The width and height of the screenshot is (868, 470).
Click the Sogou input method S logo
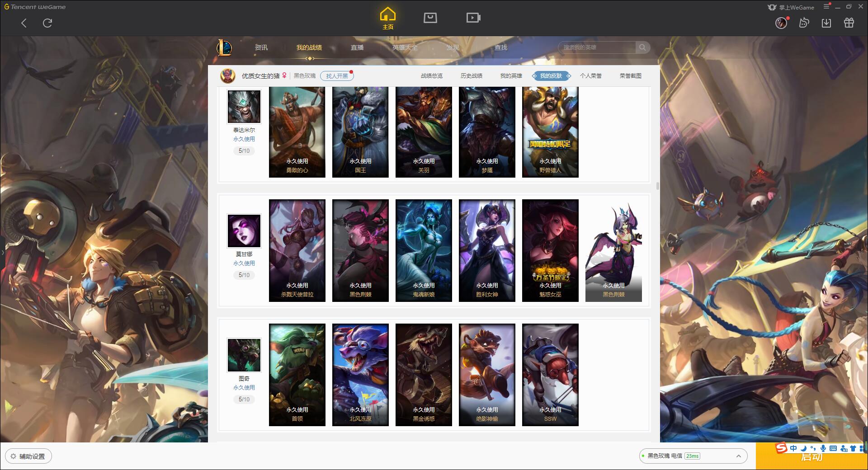point(782,448)
